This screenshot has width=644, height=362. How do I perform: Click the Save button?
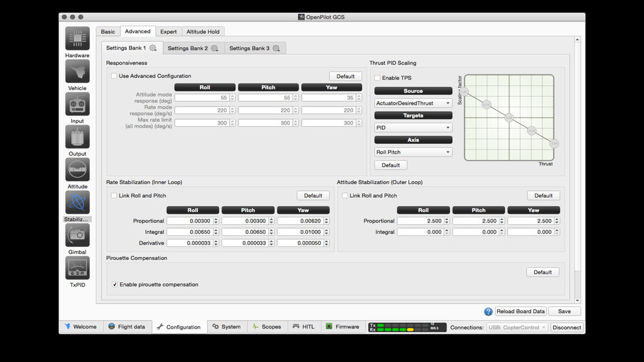[564, 311]
